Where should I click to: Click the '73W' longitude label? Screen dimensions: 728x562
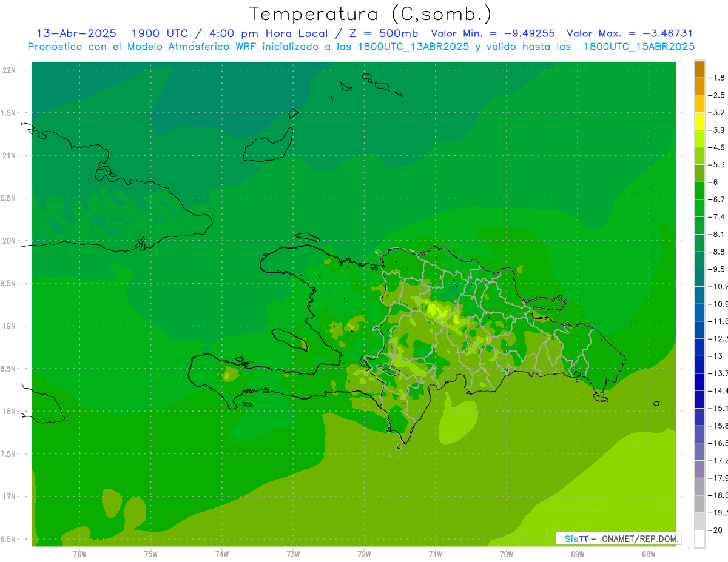coord(293,554)
